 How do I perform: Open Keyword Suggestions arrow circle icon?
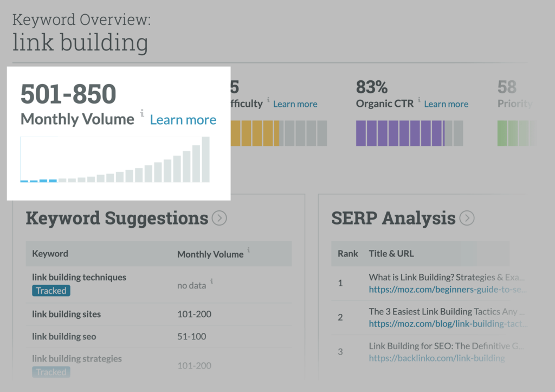coord(219,219)
